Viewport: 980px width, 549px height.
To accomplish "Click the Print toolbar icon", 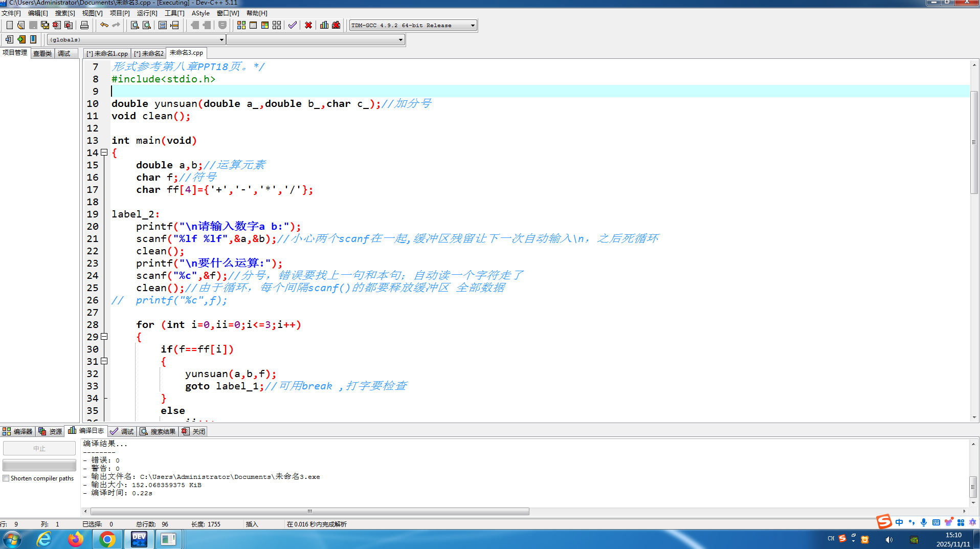I will [84, 25].
